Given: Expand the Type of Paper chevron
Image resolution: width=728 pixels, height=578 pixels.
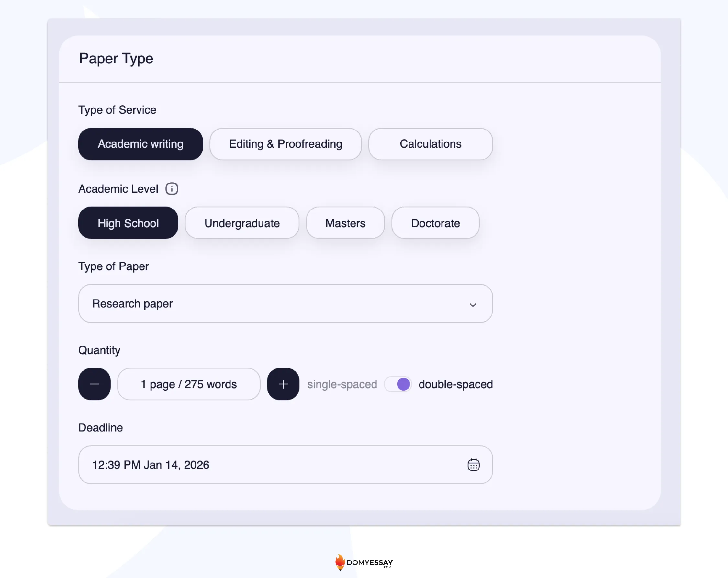Looking at the screenshot, I should pyautogui.click(x=472, y=305).
